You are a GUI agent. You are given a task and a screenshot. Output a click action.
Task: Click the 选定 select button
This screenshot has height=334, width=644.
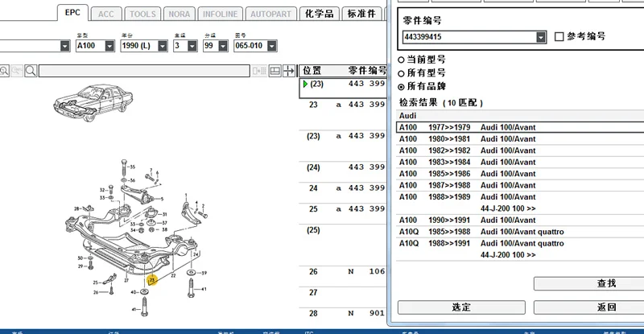click(461, 307)
